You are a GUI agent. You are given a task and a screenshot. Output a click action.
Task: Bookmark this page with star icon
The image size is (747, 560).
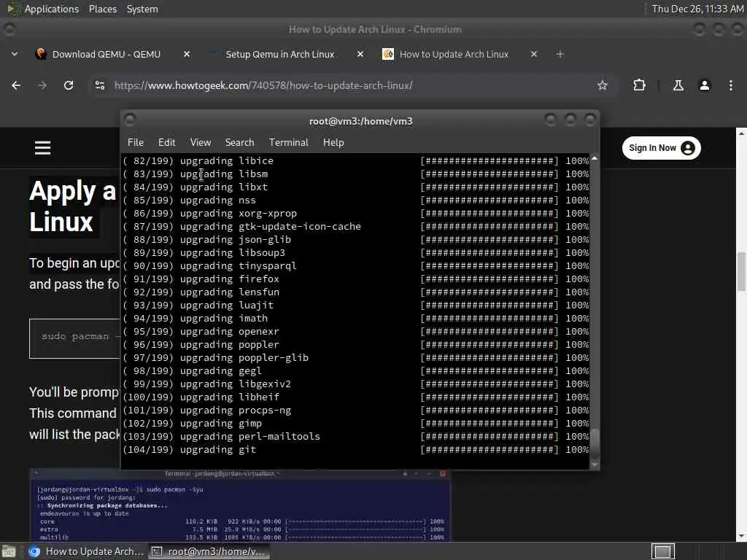pyautogui.click(x=602, y=85)
